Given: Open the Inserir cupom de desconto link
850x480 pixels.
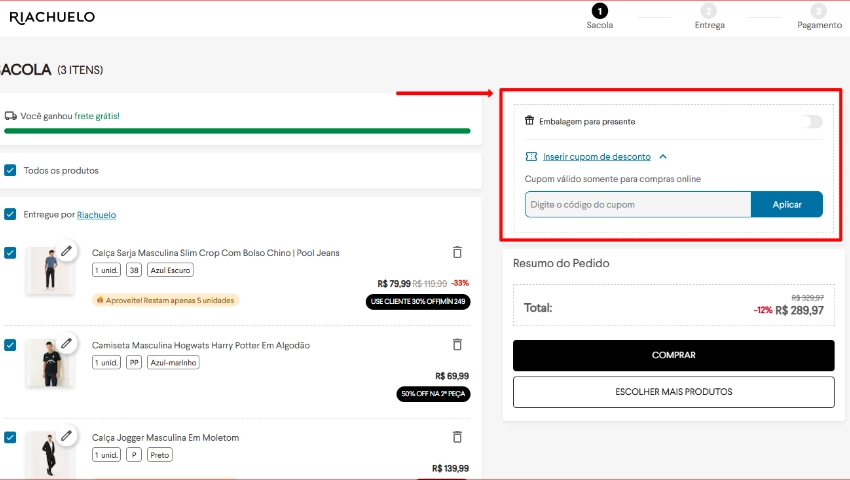Looking at the screenshot, I should pyautogui.click(x=596, y=157).
